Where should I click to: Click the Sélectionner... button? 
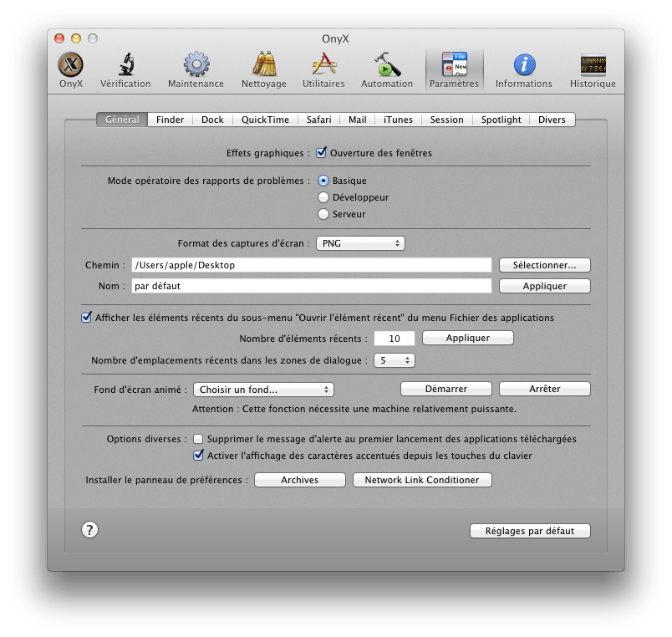point(545,265)
